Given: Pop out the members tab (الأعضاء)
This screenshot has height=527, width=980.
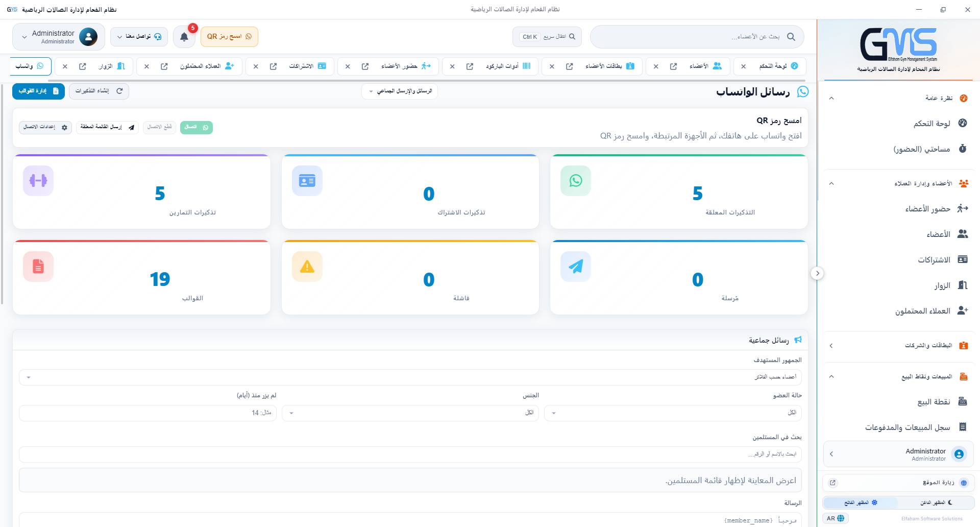Looking at the screenshot, I should pos(674,66).
